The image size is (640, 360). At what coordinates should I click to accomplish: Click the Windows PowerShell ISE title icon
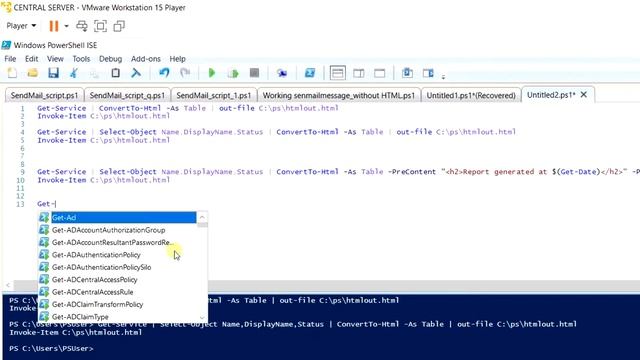[x=6, y=45]
